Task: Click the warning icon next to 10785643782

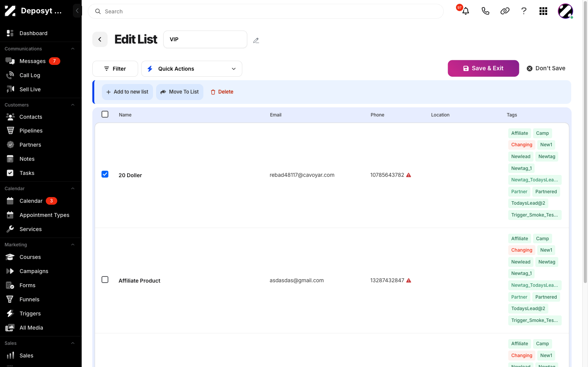Action: tap(409, 175)
